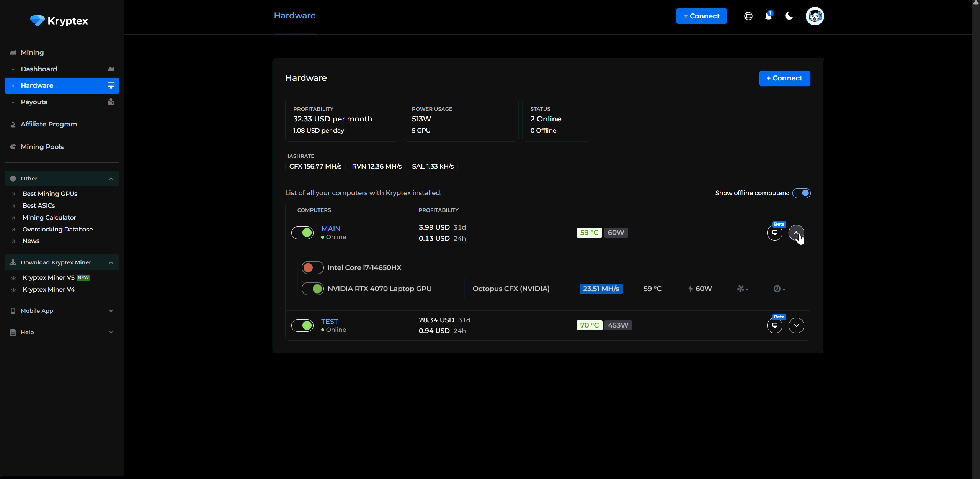Open notifications bell icon
The image size is (980, 479).
pyautogui.click(x=768, y=16)
